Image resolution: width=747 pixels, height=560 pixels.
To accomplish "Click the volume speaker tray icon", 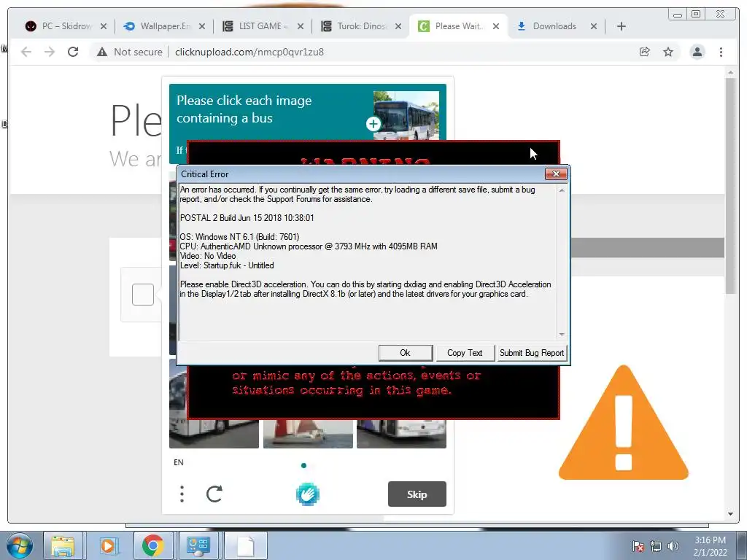I will pyautogui.click(x=673, y=546).
